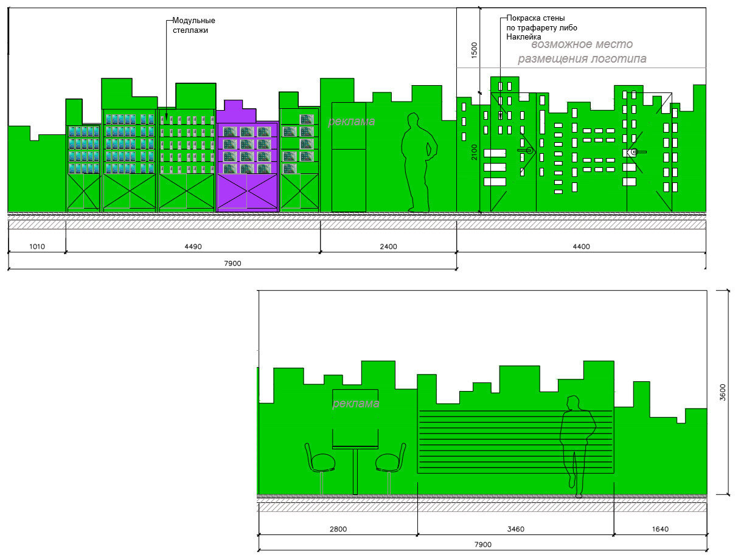Click the 4400 dimension label
Viewport: 738px width, 560px height.
coord(581,247)
